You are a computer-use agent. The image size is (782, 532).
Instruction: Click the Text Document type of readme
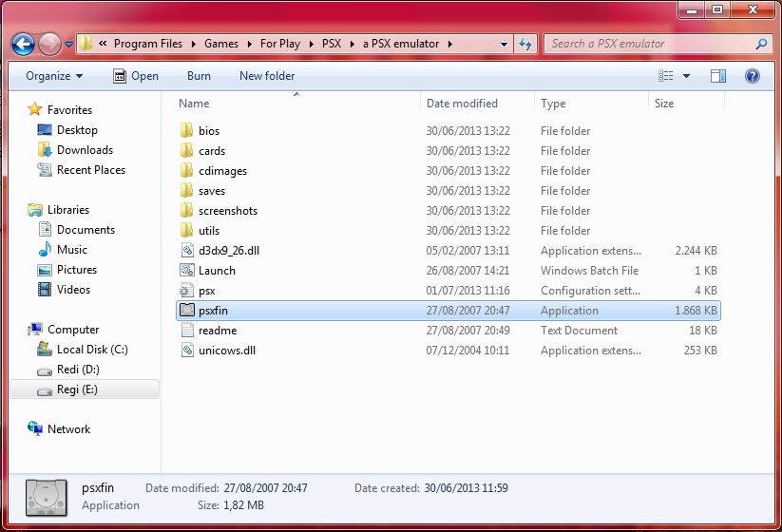coord(579,330)
